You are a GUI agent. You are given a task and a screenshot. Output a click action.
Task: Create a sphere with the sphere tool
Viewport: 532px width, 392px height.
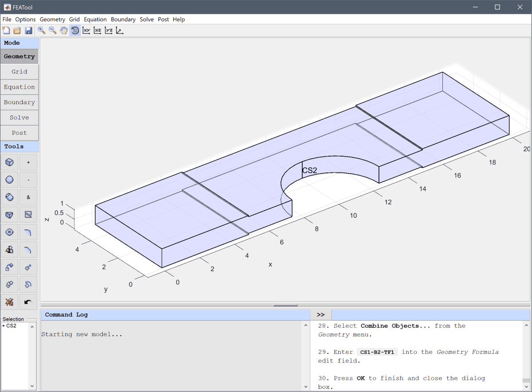(x=9, y=180)
